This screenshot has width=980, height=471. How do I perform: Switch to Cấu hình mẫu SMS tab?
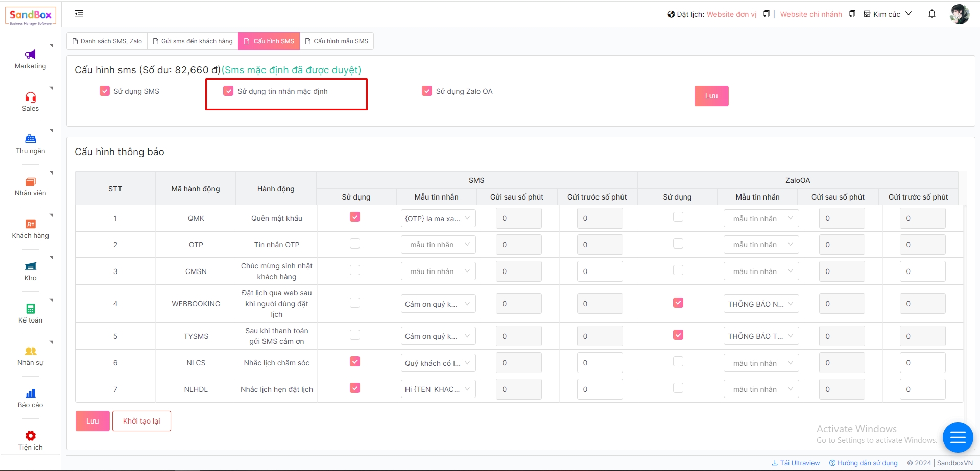(337, 41)
